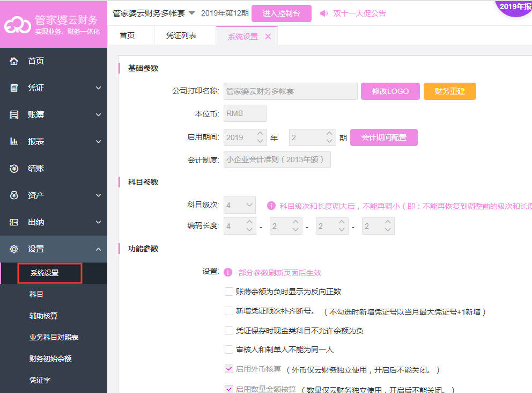Click the 会计期间配置 button

coord(384,137)
